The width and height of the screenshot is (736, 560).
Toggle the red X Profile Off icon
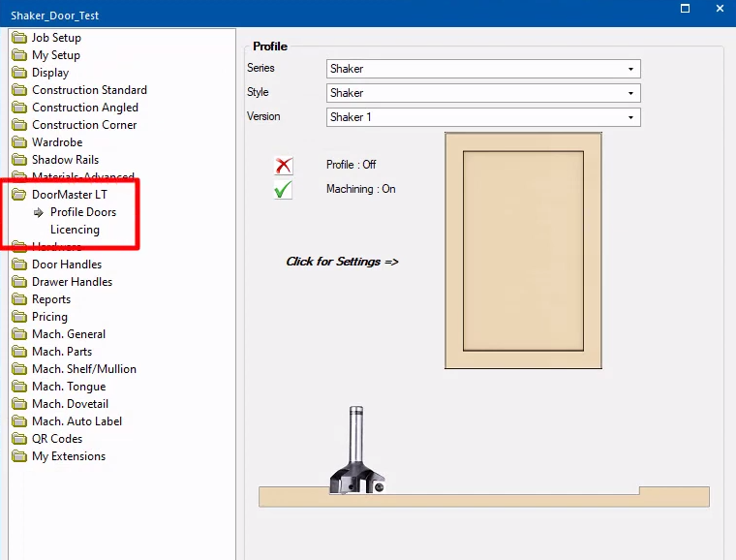[284, 166]
